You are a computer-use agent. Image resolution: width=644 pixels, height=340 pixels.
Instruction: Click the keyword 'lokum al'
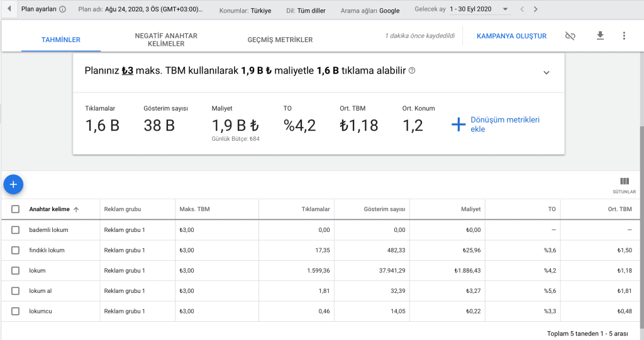pos(40,291)
